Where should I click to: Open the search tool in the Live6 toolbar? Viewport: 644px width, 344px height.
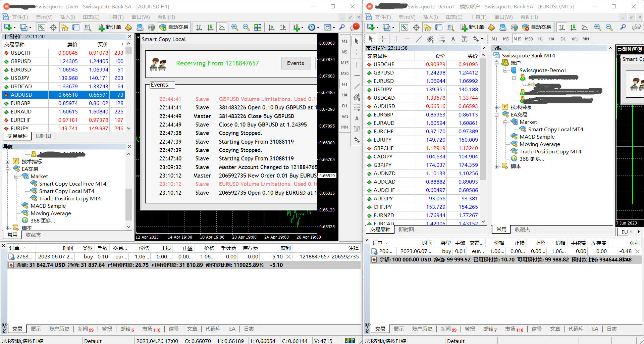pos(342,27)
